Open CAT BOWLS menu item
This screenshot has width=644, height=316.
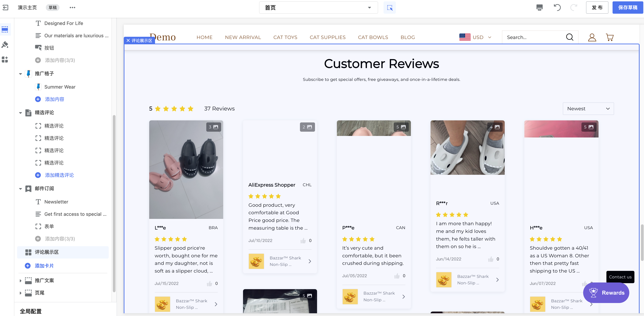pyautogui.click(x=373, y=37)
